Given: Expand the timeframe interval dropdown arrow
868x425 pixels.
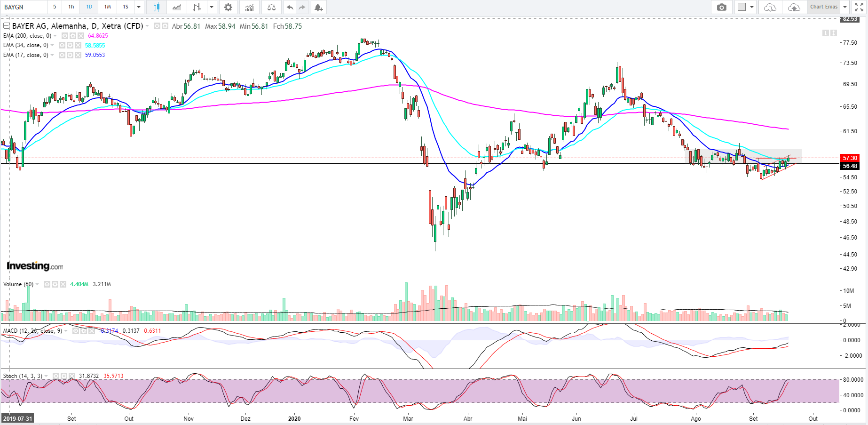Looking at the screenshot, I should pos(139,7).
